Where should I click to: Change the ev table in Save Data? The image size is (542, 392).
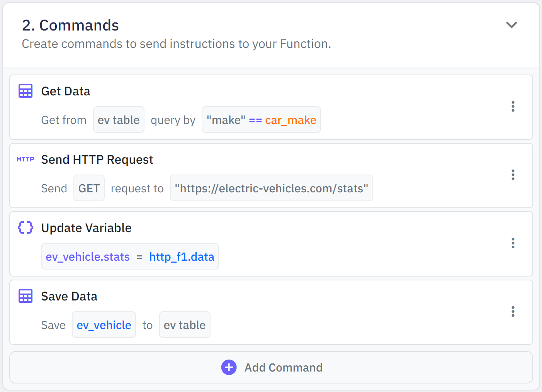click(x=185, y=325)
